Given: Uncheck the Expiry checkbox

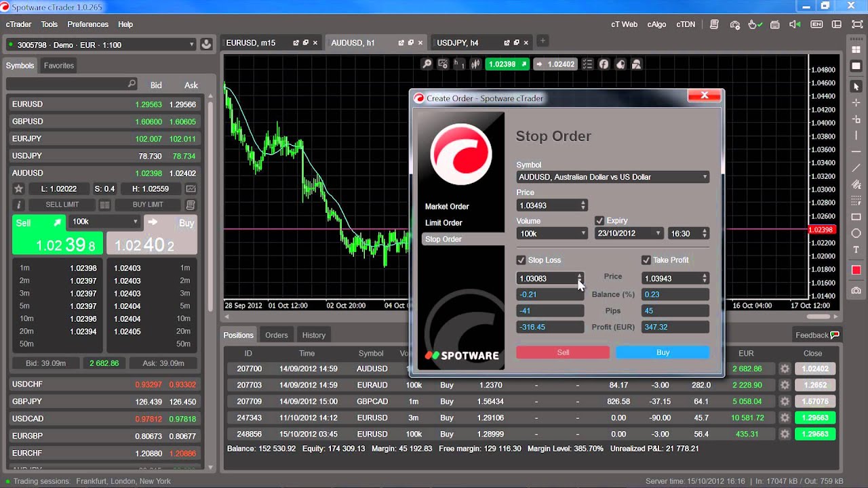Looking at the screenshot, I should tap(599, 221).
